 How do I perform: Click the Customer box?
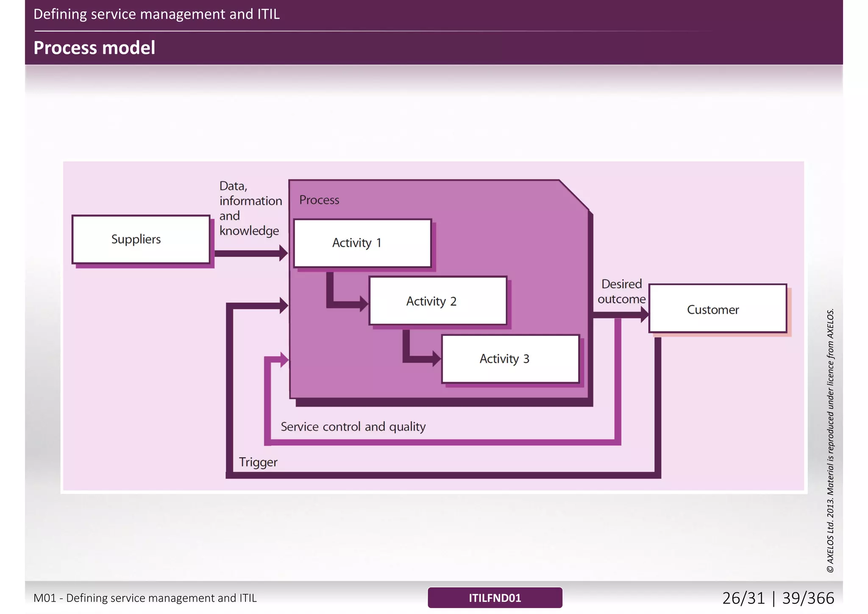click(x=717, y=309)
